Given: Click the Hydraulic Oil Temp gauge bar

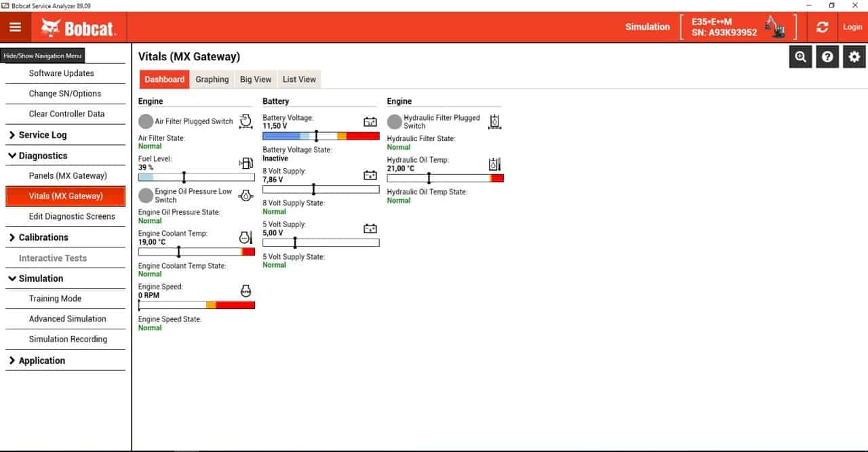Looking at the screenshot, I should point(446,178).
